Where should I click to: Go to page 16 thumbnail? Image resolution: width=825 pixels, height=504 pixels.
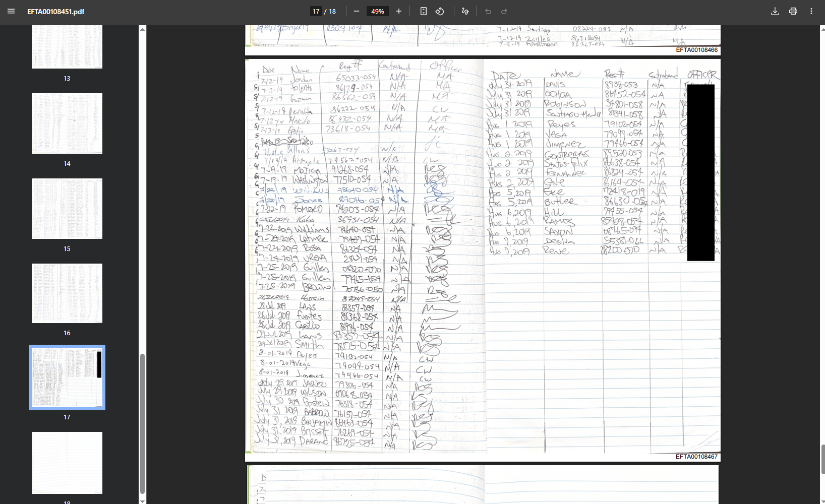(x=67, y=293)
